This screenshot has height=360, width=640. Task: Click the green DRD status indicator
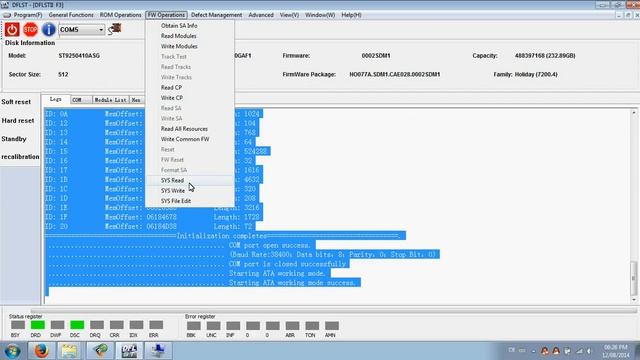point(38,325)
